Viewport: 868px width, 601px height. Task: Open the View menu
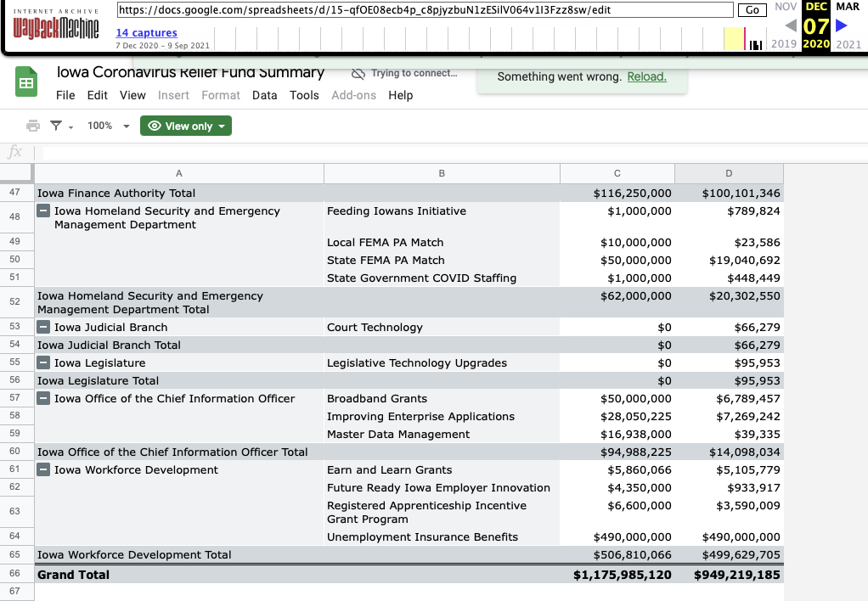click(132, 95)
